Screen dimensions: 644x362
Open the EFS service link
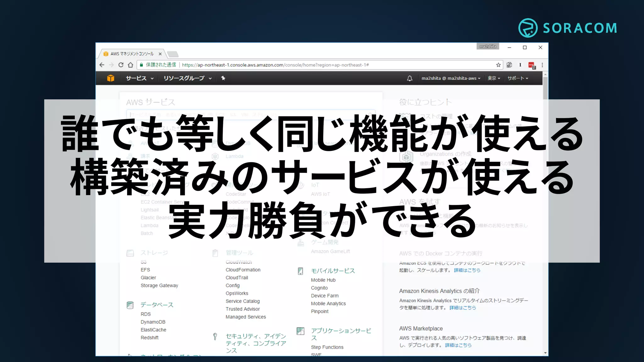pyautogui.click(x=145, y=270)
